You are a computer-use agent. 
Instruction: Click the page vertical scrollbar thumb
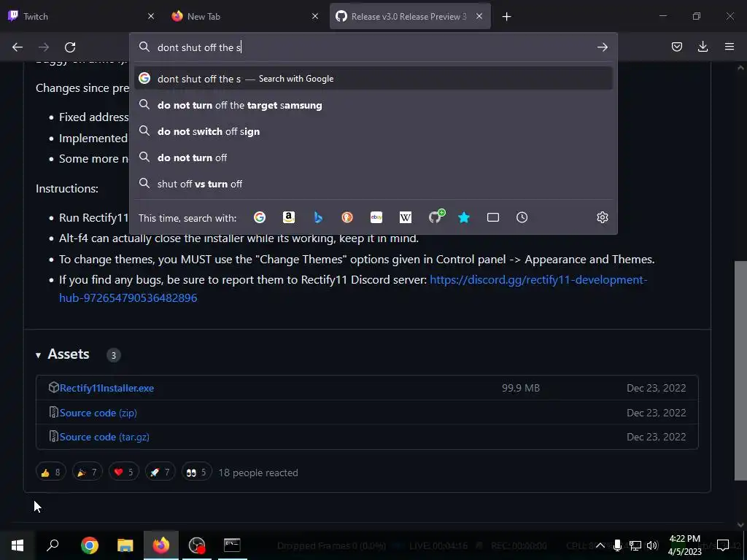pyautogui.click(x=740, y=370)
